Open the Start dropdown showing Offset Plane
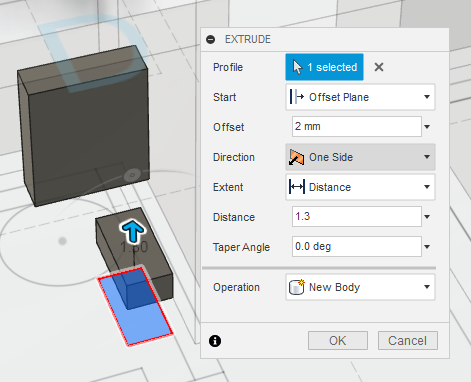The width and height of the screenshot is (471, 382). pos(360,97)
